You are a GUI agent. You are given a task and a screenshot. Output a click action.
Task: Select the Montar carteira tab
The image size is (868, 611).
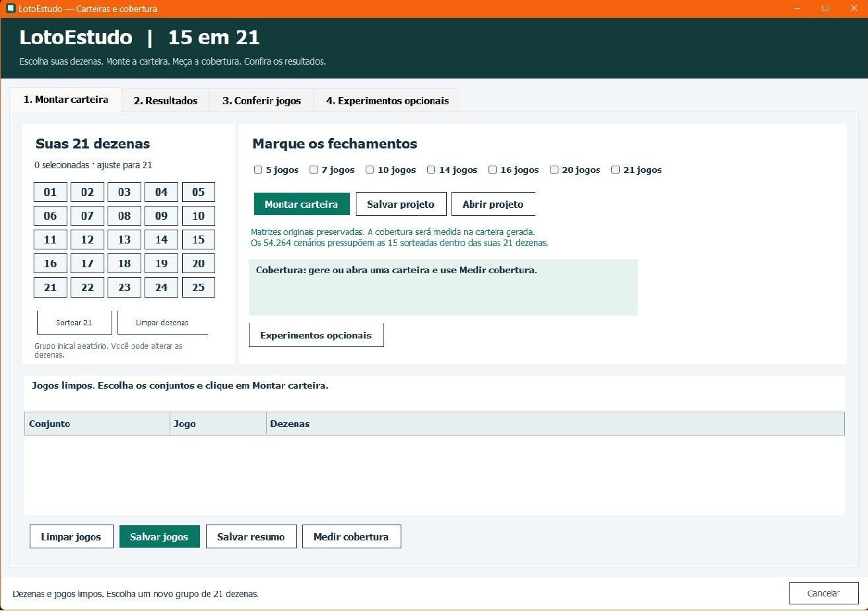(x=66, y=100)
